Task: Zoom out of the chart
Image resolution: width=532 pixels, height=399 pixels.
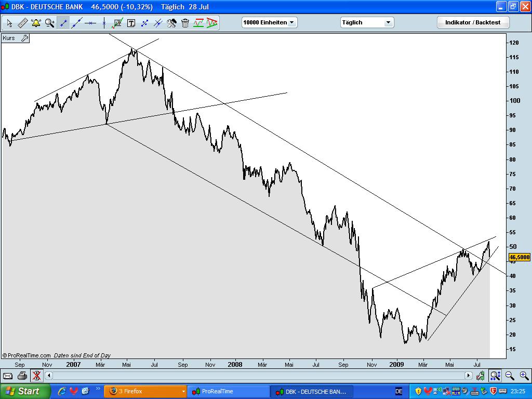Action: point(510,376)
